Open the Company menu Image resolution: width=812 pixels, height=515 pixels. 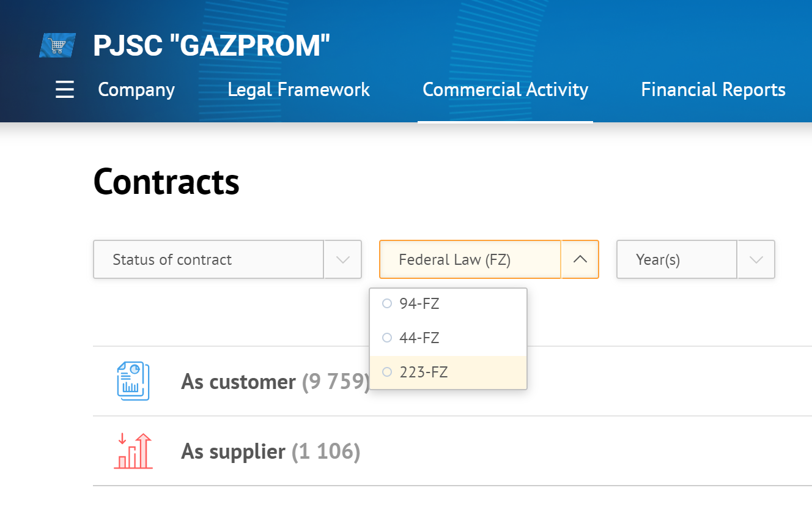[136, 90]
